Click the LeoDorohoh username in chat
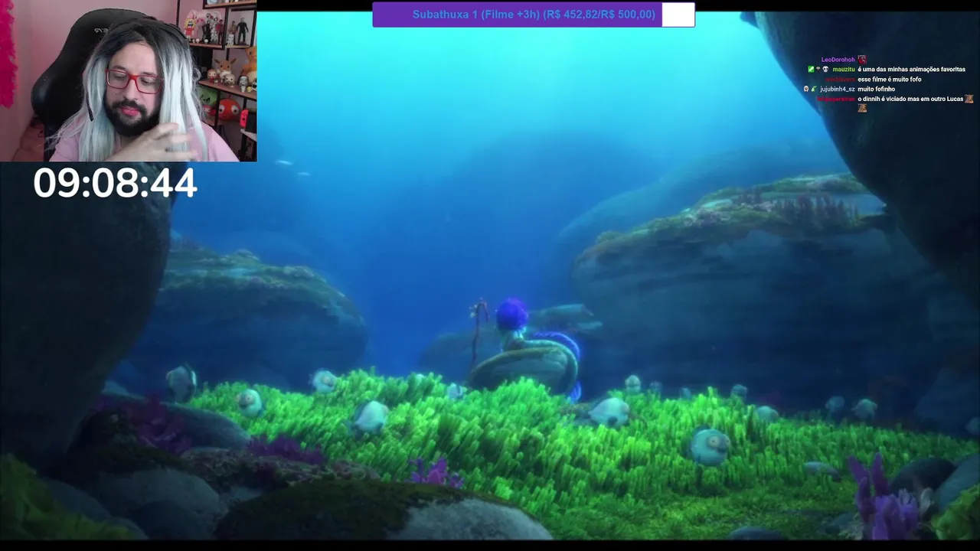Viewport: 980px width, 551px height. point(838,60)
